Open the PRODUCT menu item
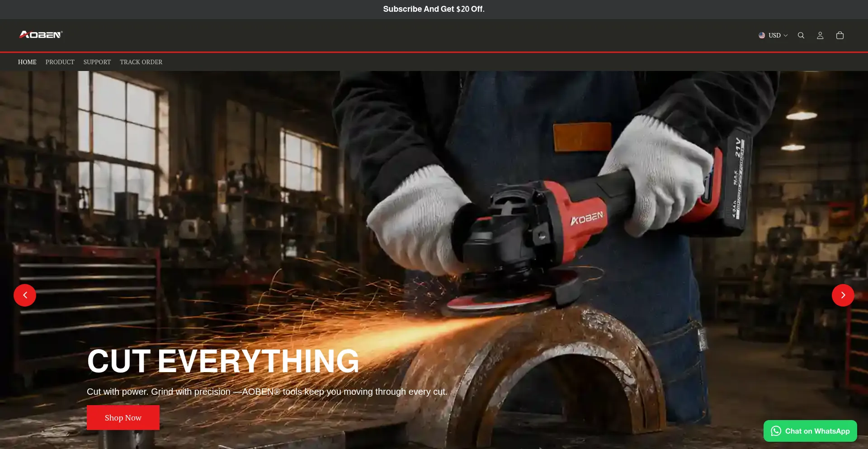The image size is (868, 449). tap(60, 62)
